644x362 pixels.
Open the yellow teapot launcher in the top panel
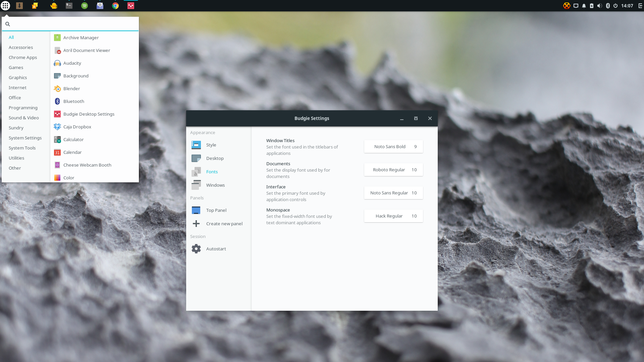[54, 6]
